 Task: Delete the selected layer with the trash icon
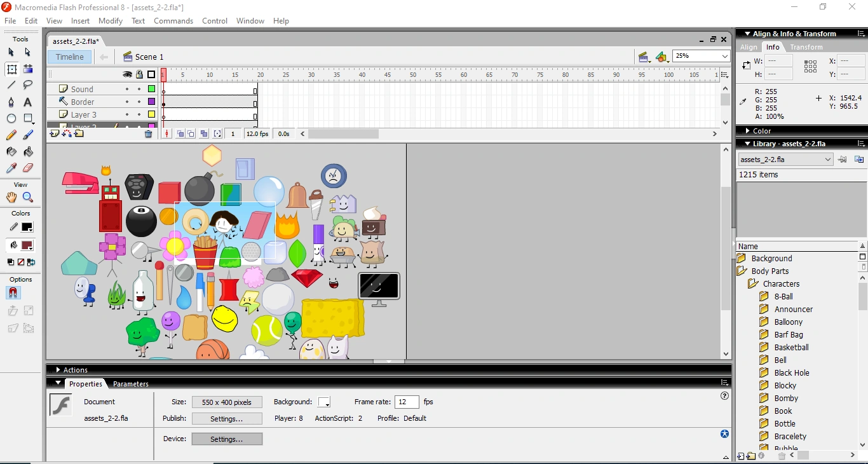coord(149,133)
